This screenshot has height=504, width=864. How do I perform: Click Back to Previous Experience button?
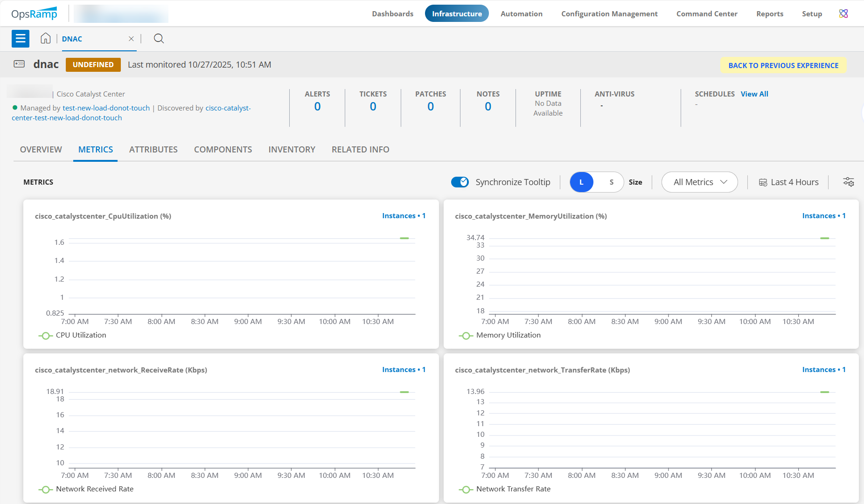click(783, 65)
